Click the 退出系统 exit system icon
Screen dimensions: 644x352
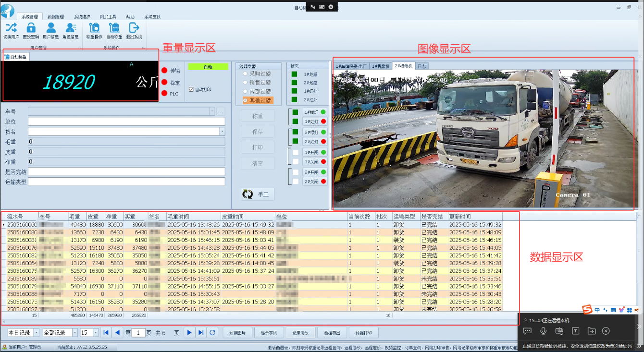134,30
